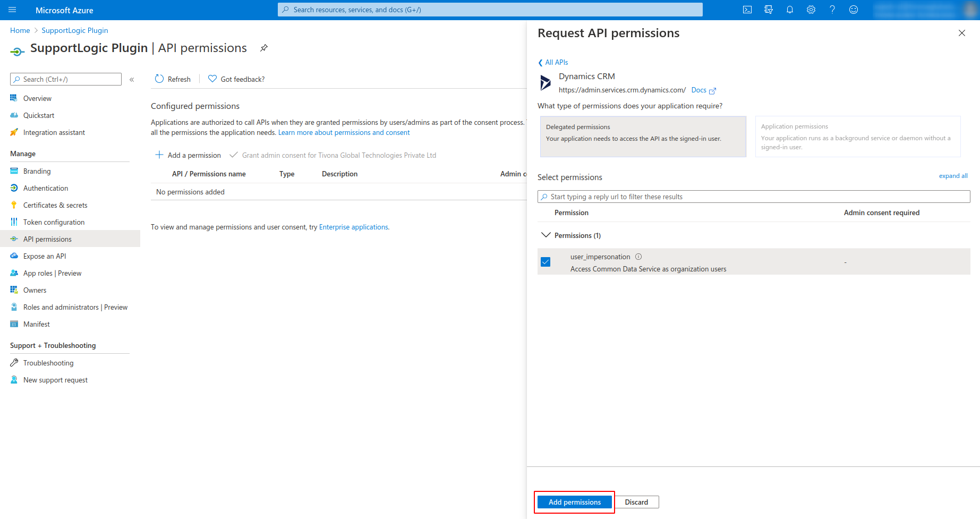Click Got feedback? in the toolbar
This screenshot has height=519, width=980.
[x=236, y=79]
